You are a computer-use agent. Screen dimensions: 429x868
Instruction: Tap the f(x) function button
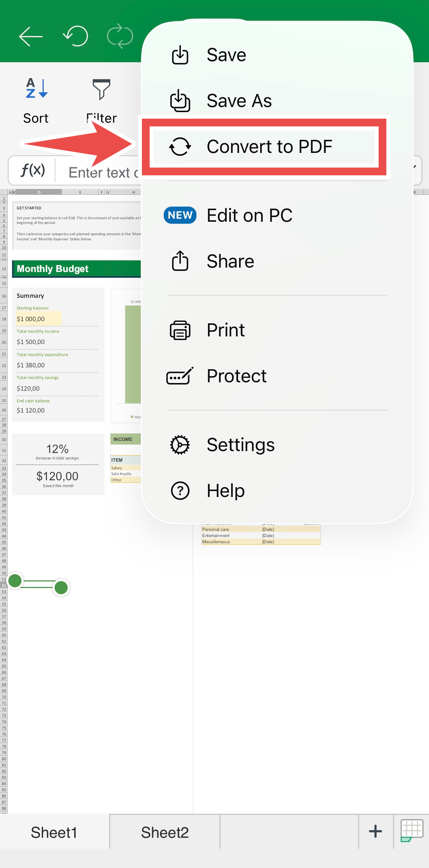33,170
